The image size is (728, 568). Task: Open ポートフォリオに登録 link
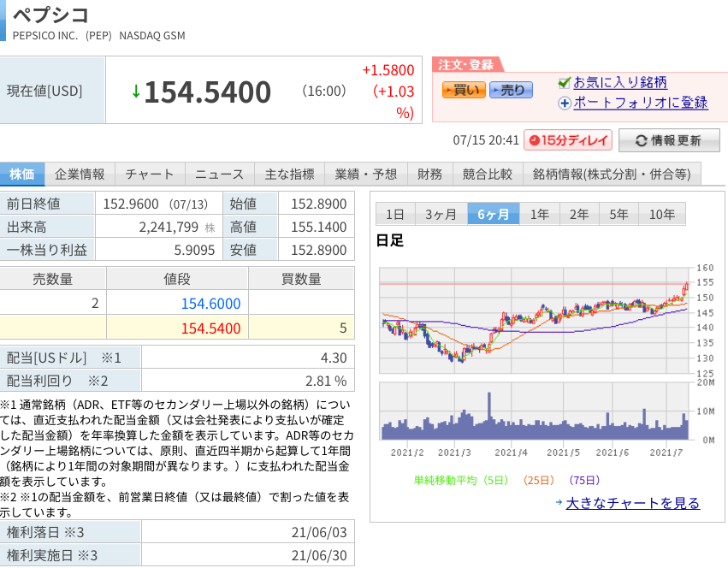(x=640, y=103)
